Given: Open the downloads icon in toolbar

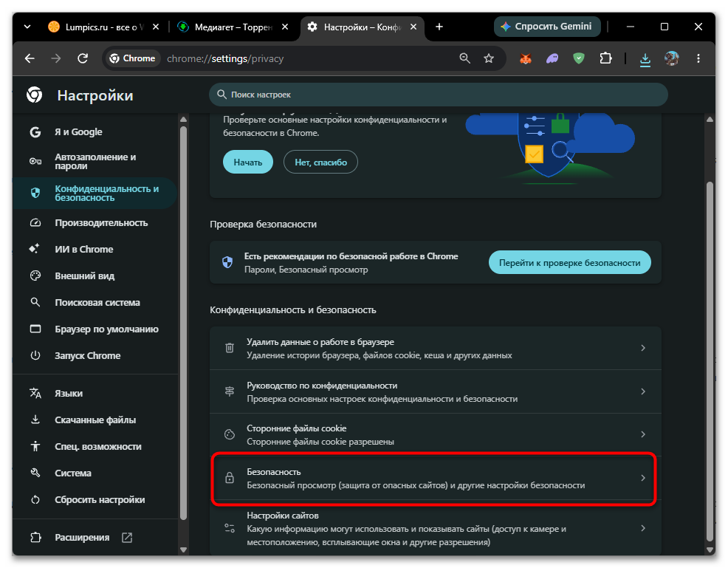Looking at the screenshot, I should [645, 59].
